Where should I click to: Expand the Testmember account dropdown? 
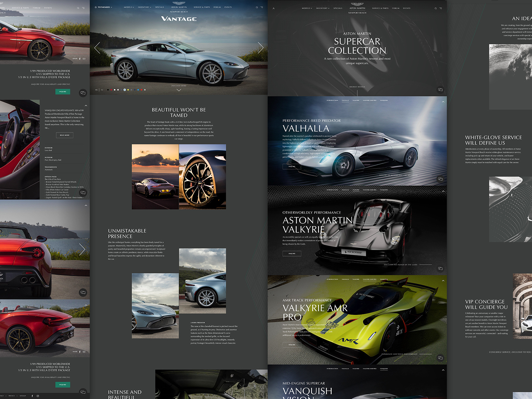[103, 7]
